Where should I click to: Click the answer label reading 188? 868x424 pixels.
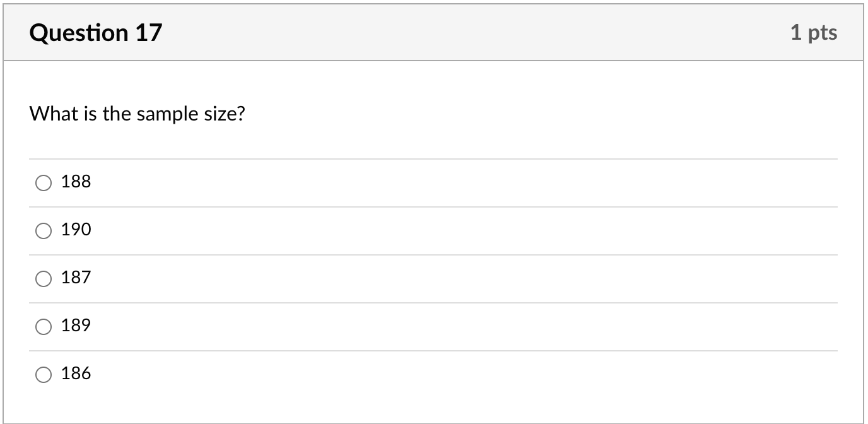(75, 182)
